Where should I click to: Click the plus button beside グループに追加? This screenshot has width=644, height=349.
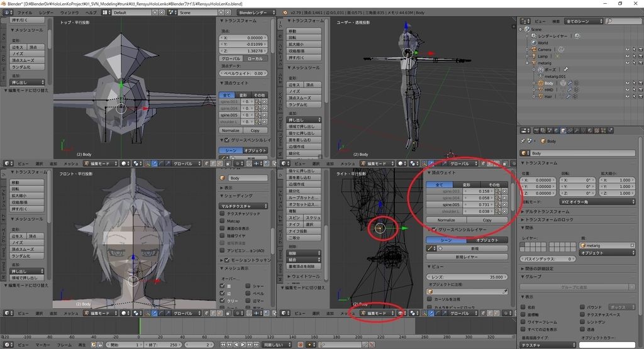coord(632,287)
